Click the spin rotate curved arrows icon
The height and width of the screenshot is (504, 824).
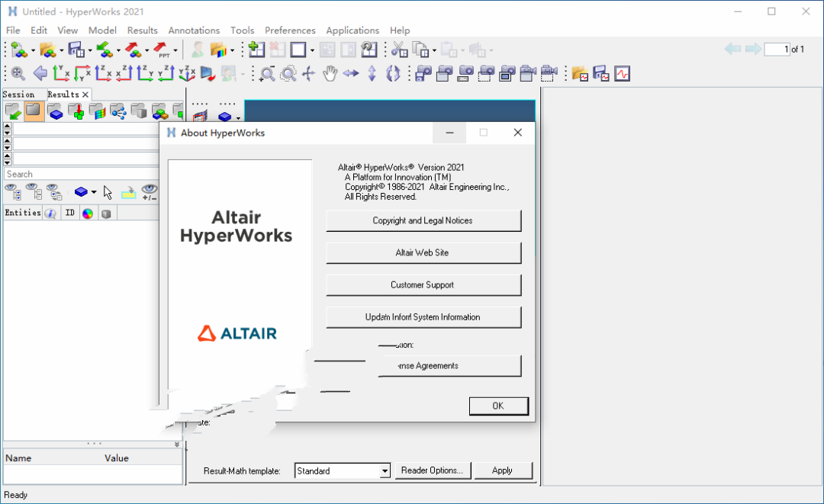click(393, 73)
